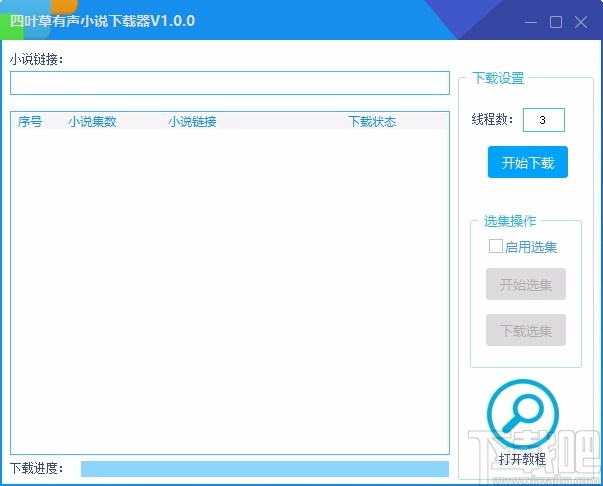Sort by the 序号 column header
The height and width of the screenshot is (486, 603).
coord(30,122)
